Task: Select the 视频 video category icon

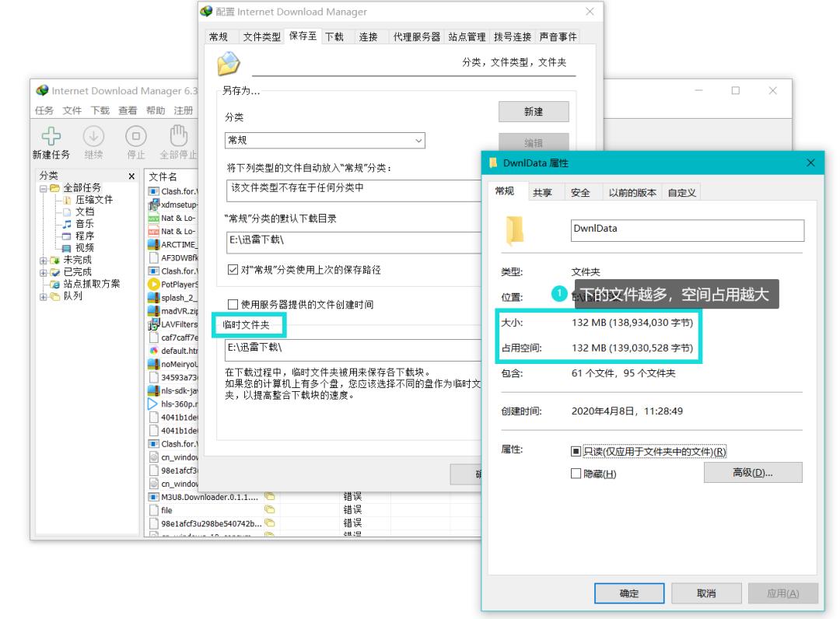Action: 66,248
